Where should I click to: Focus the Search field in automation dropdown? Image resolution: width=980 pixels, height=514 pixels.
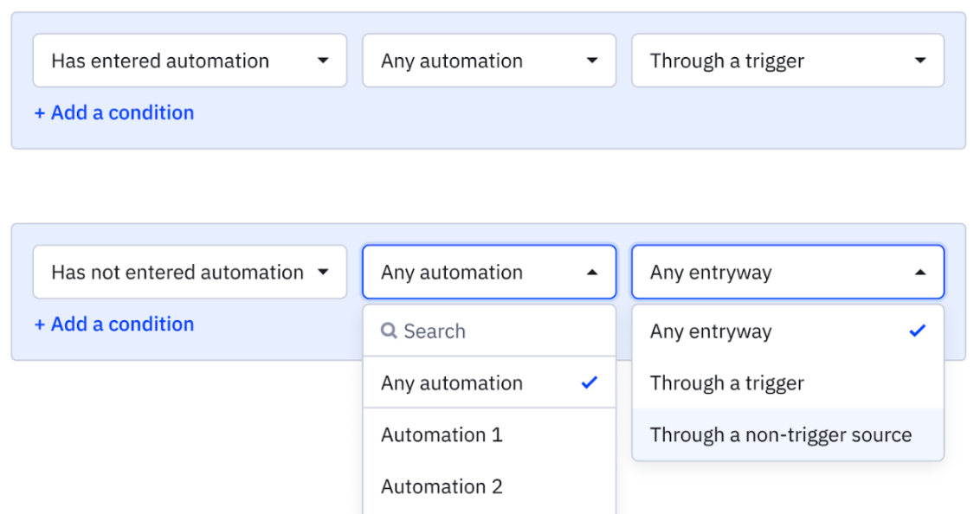tap(489, 331)
